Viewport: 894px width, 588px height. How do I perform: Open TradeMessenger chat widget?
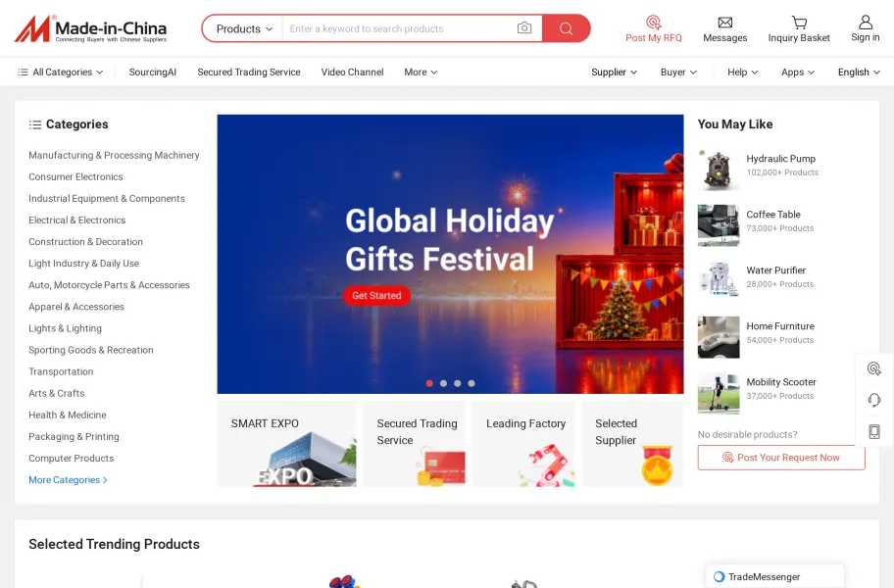tap(774, 576)
